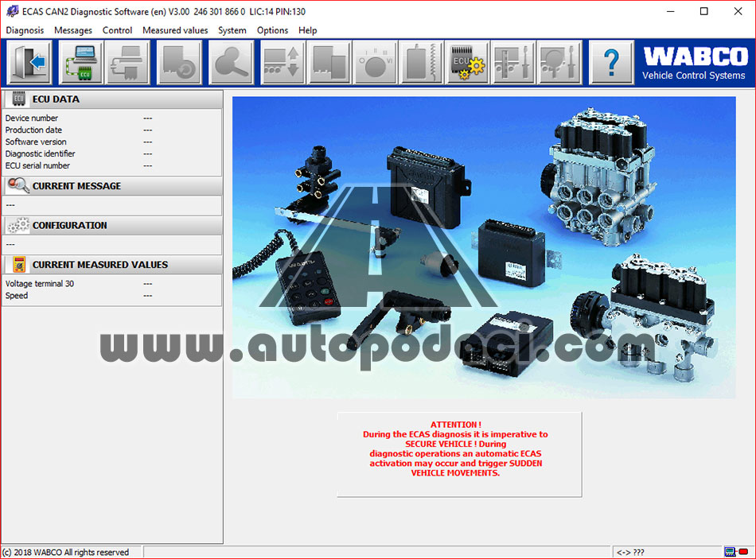Click the print toolbar icon
The width and height of the screenshot is (756, 559).
128,63
